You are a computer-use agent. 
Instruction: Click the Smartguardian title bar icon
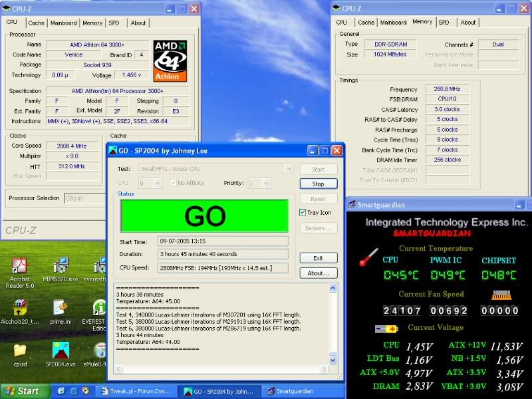352,205
